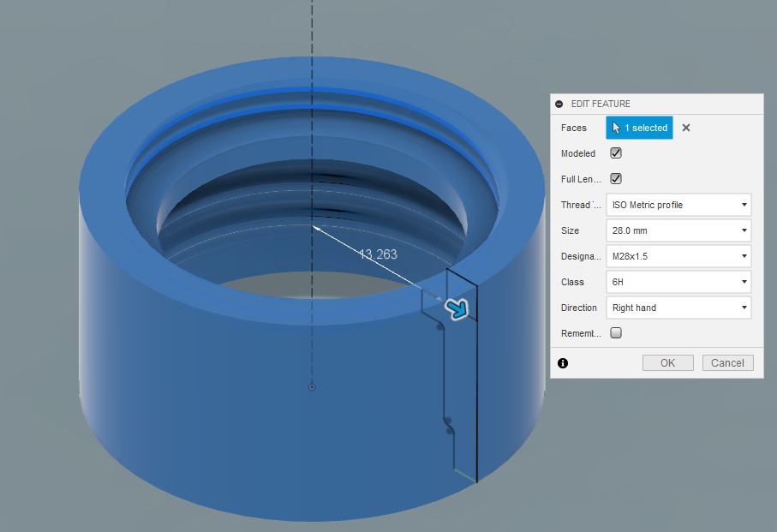Change the Class 6H dropdown
Screen dimensions: 777x532
(x=678, y=282)
